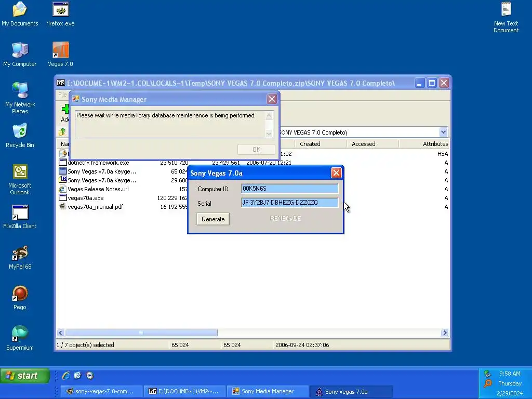Viewport: 532px width, 399px height.
Task: Select the My Network Places icon
Action: pyautogui.click(x=20, y=98)
